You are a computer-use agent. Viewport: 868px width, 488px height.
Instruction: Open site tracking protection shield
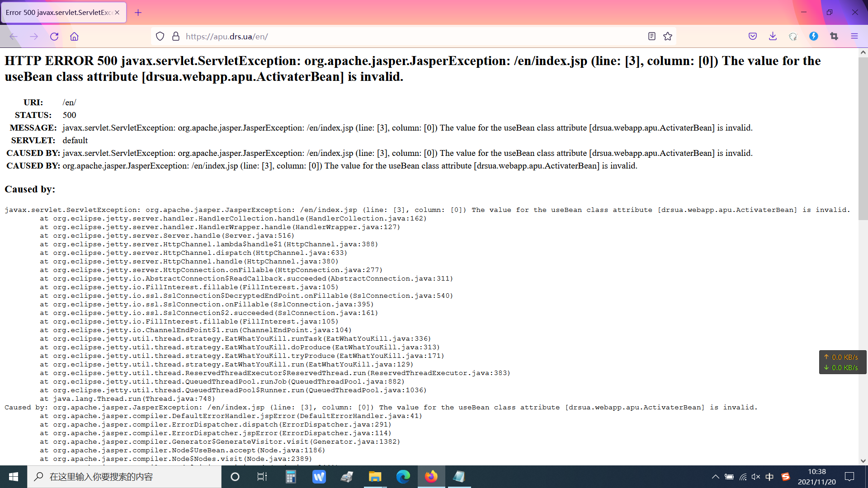tap(160, 37)
